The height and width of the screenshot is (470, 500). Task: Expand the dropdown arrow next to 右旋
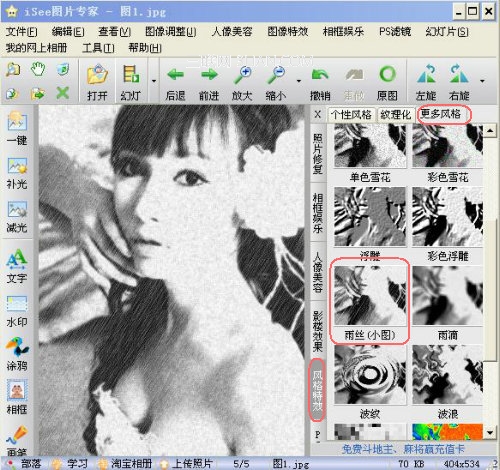(x=482, y=81)
